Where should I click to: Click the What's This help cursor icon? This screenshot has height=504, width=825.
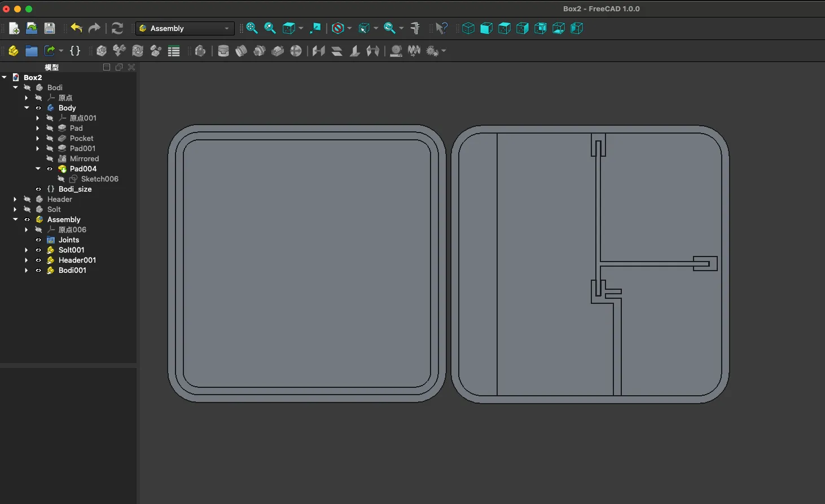pos(442,28)
